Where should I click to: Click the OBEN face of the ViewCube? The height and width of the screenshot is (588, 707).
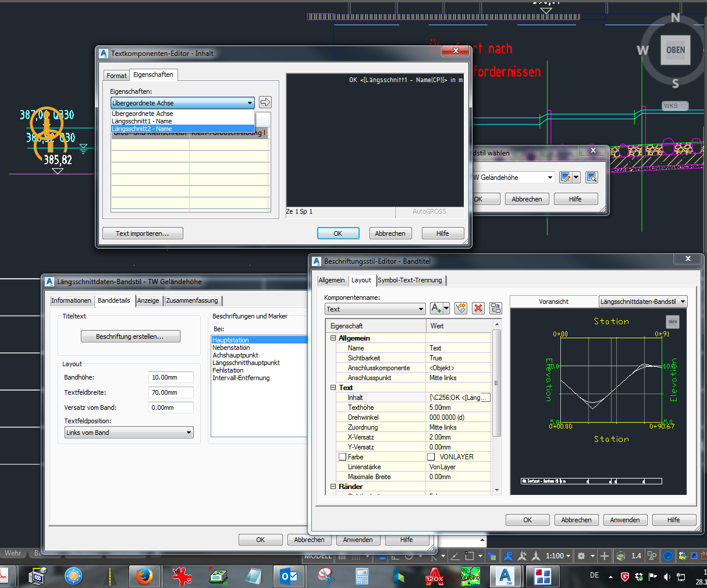pos(675,50)
